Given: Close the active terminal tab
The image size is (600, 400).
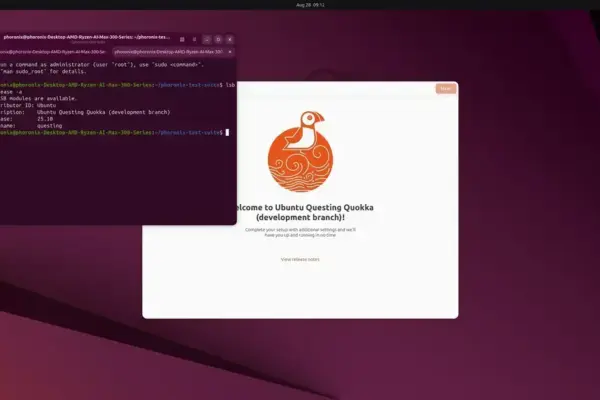Looking at the screenshot, I should pyautogui.click(x=230, y=52).
